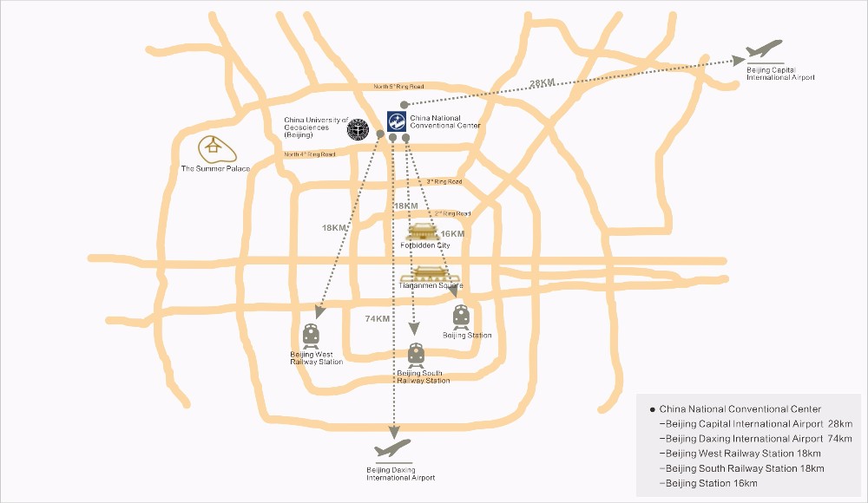Click the '18KM' label near West Railway route

pos(334,228)
